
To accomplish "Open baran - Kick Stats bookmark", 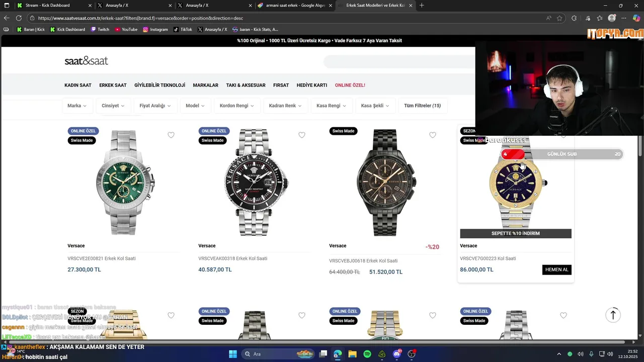I will tap(255, 29).
